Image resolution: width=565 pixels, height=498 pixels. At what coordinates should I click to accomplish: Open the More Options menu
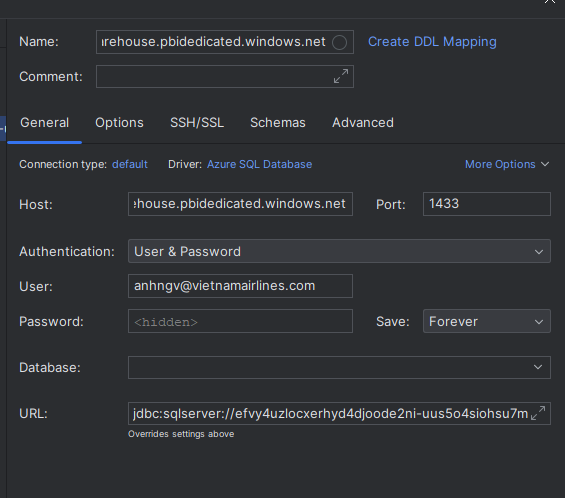[507, 164]
